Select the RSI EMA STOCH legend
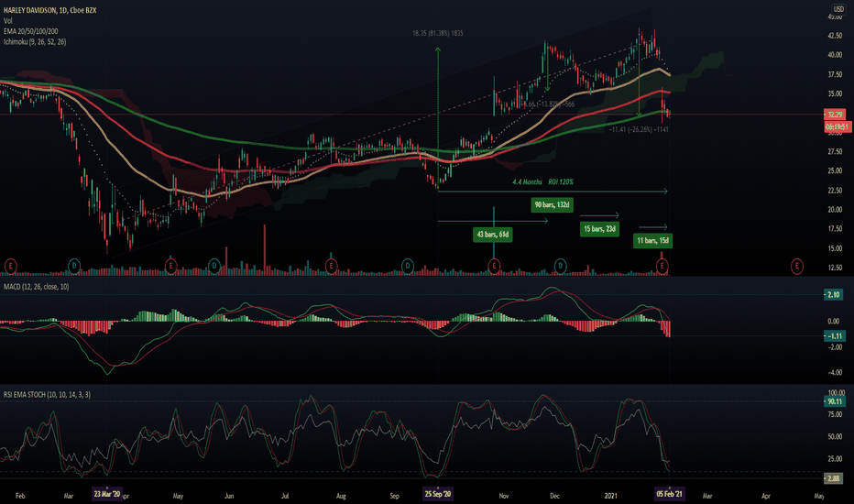The width and height of the screenshot is (854, 504). pos(47,394)
